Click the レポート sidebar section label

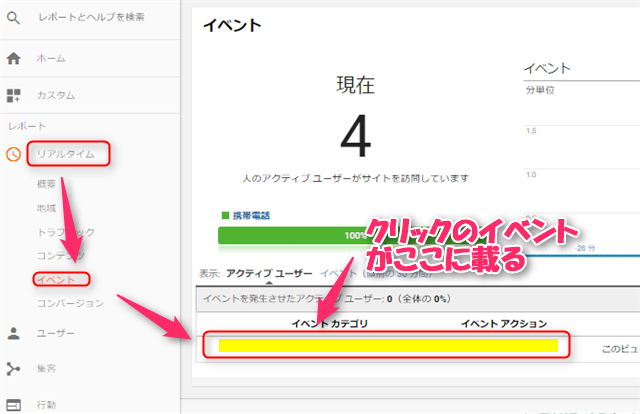(x=27, y=126)
